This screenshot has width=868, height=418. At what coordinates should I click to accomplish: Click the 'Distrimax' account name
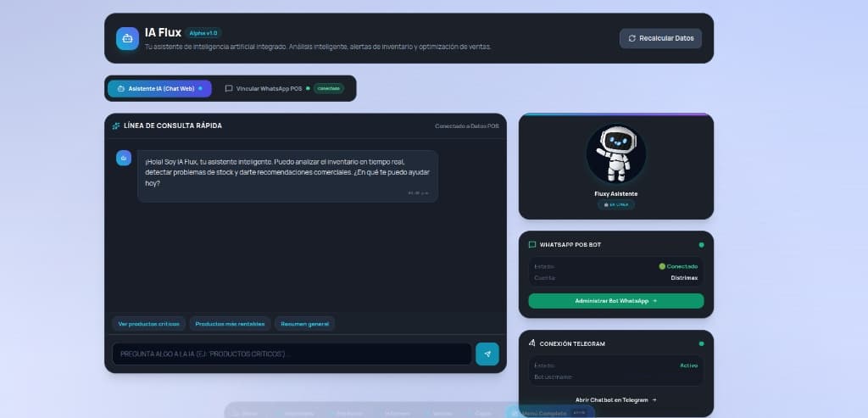[684, 278]
